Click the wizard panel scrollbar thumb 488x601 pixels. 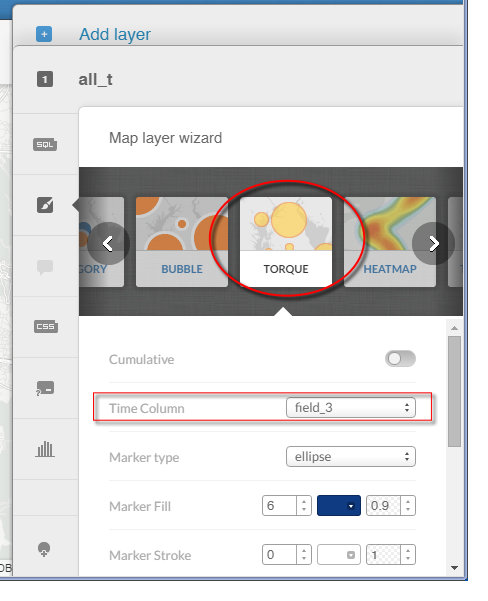(455, 391)
